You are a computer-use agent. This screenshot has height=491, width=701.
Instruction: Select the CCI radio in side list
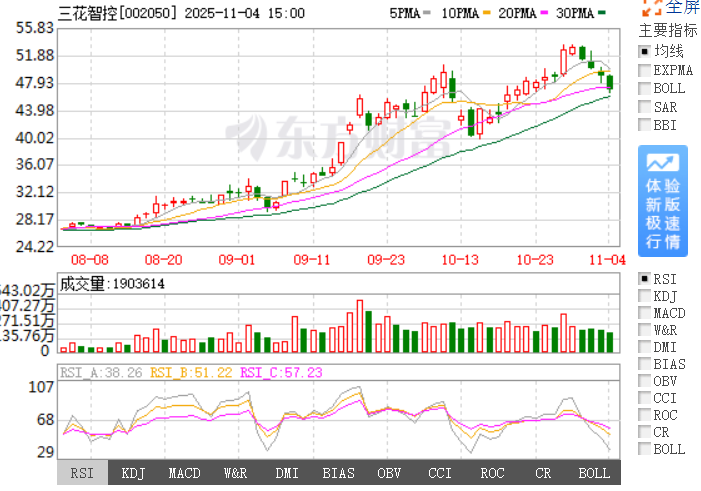tap(644, 398)
